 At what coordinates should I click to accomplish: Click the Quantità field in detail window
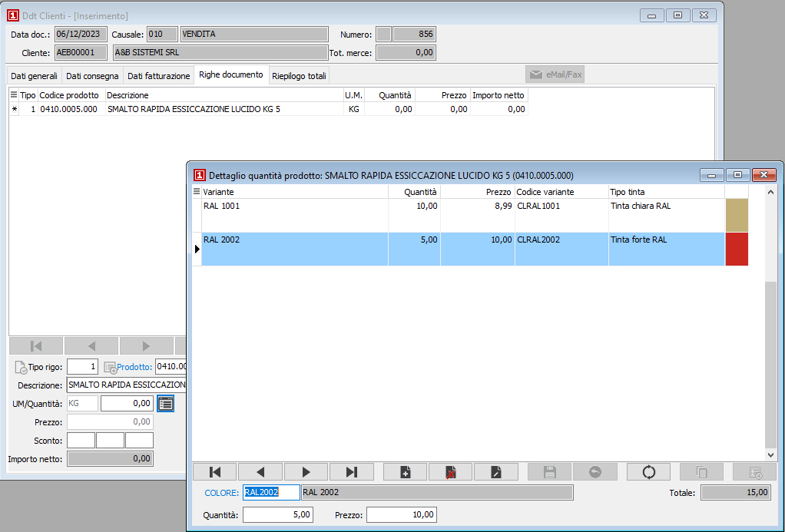click(278, 514)
